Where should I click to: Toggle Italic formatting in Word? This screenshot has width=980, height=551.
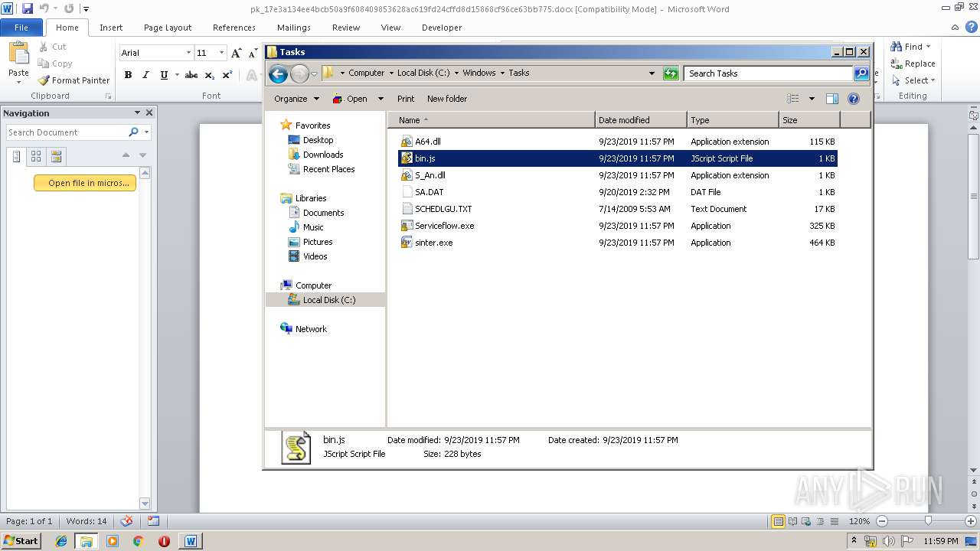145,75
